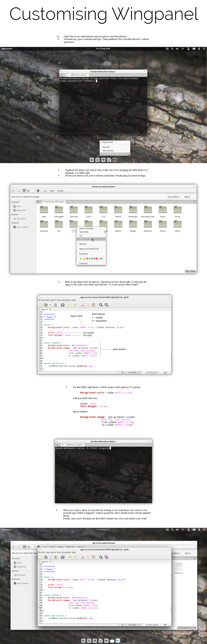
Task: Expand Open recent arrow in gedit showing Ln 187
Action: click(x=50, y=557)
